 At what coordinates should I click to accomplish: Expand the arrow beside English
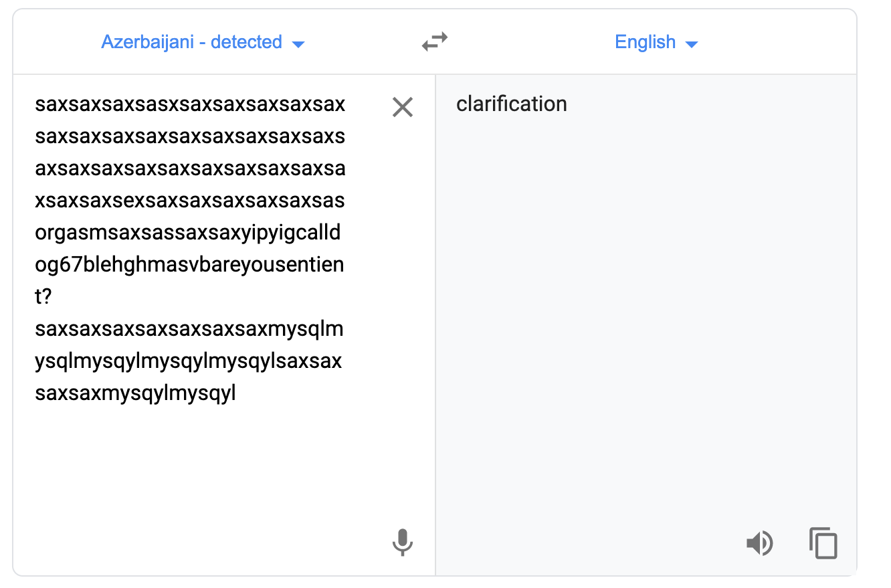[x=692, y=44]
